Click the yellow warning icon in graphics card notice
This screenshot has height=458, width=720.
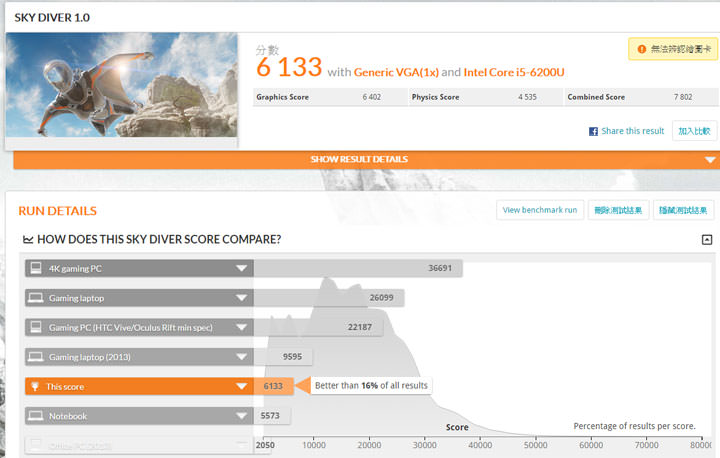click(x=640, y=48)
